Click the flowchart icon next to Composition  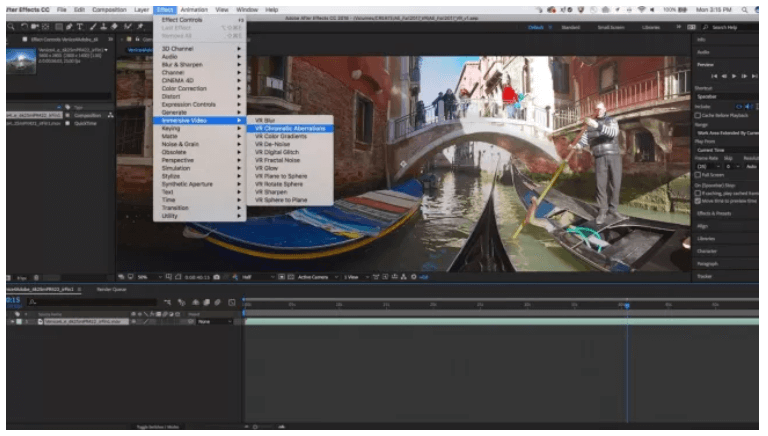[111, 115]
